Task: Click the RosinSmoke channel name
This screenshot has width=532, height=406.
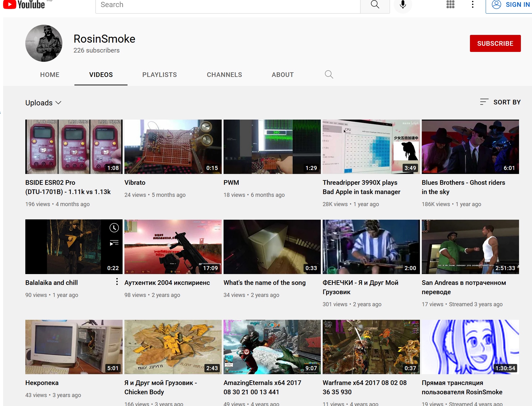Action: point(104,39)
